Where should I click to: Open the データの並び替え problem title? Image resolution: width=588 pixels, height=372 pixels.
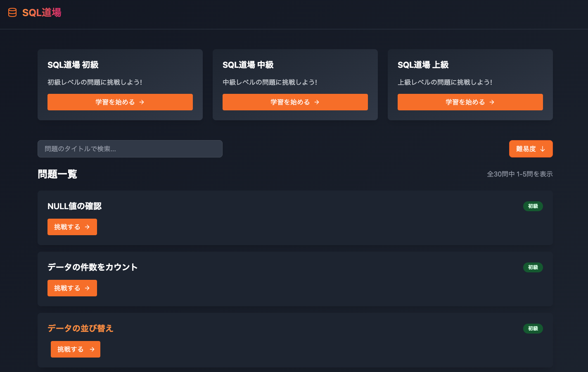coord(80,328)
